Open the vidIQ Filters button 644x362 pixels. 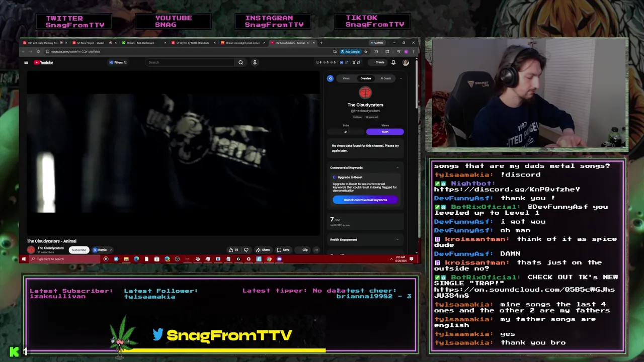(x=118, y=62)
